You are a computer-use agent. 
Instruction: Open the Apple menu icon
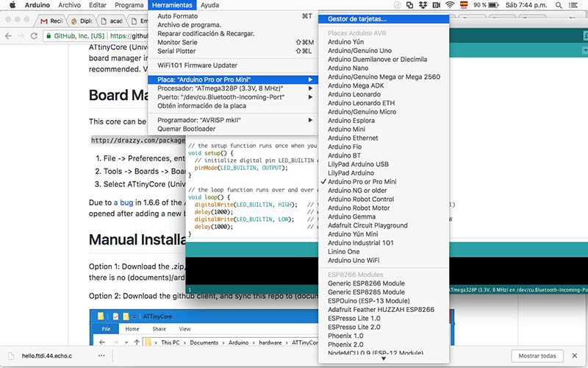tap(12, 5)
